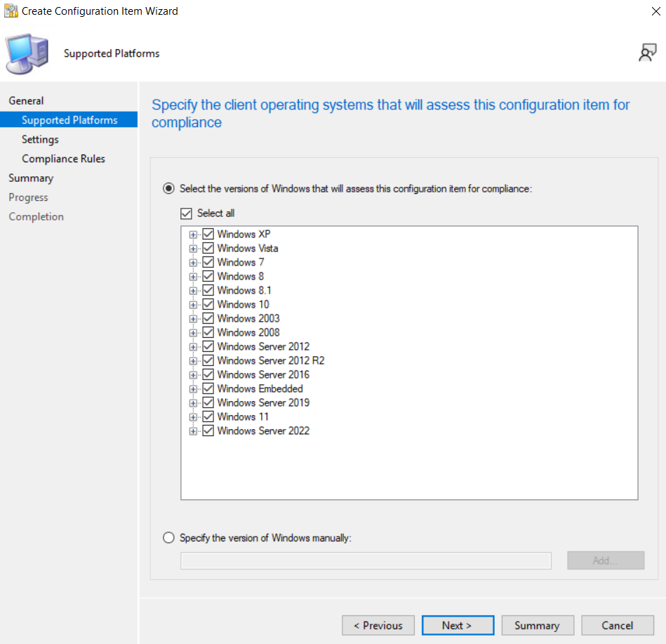This screenshot has height=644, width=666.
Task: Click the wizard title bar icon
Action: pos(11,11)
